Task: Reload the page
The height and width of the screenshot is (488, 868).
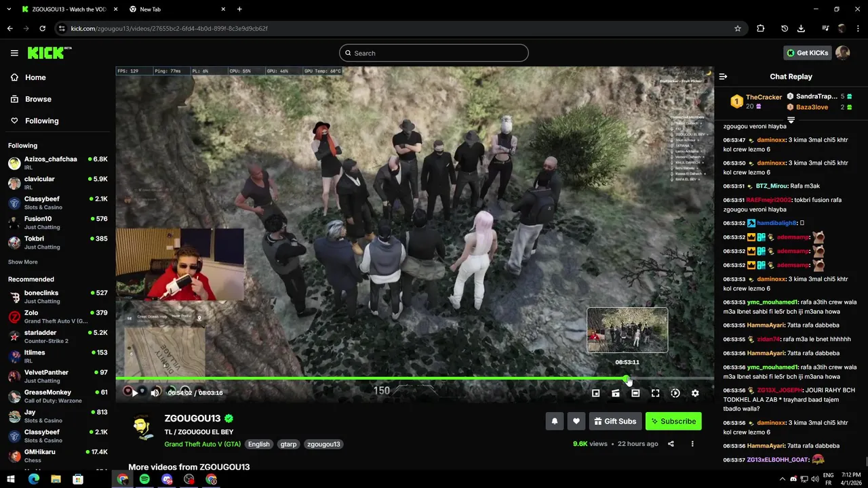Action: (x=42, y=28)
